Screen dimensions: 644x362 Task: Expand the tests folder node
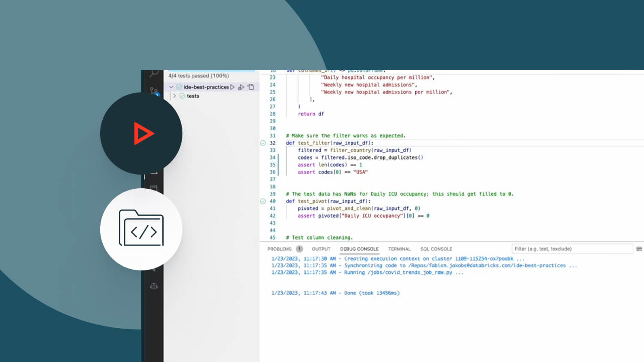click(x=175, y=96)
